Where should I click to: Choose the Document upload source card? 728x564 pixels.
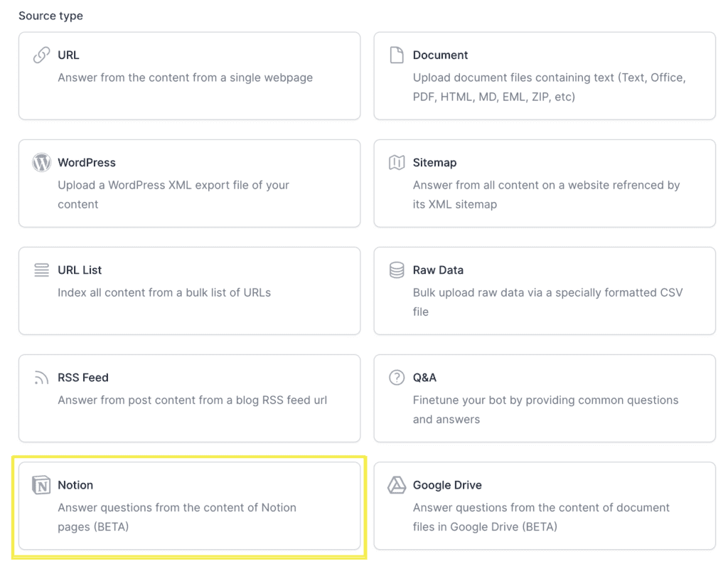[x=545, y=75]
